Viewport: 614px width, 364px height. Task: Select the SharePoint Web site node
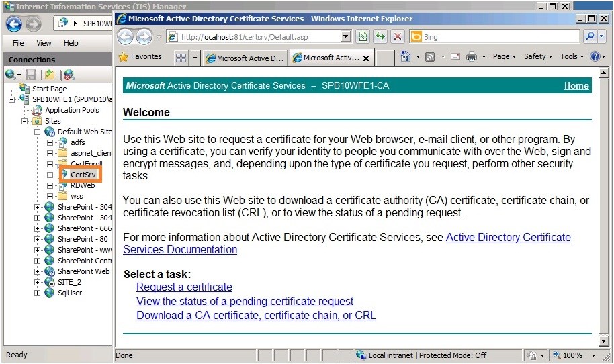84,271
